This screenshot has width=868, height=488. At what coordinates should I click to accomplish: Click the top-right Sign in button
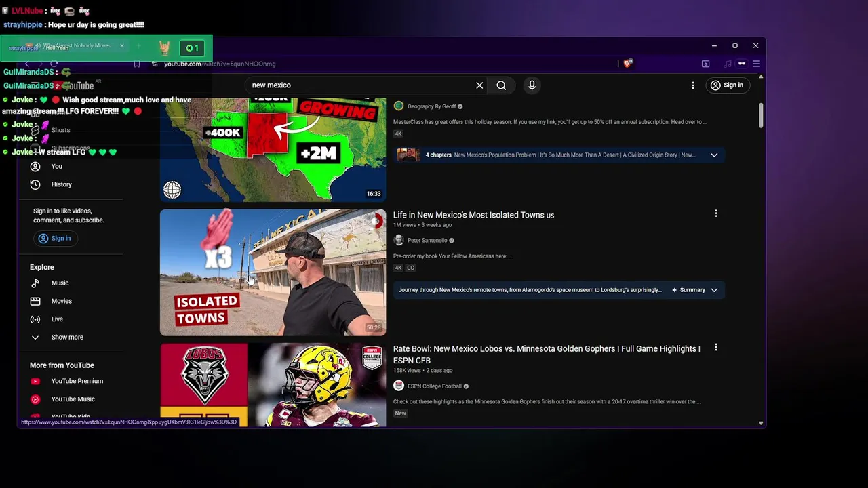(x=727, y=85)
